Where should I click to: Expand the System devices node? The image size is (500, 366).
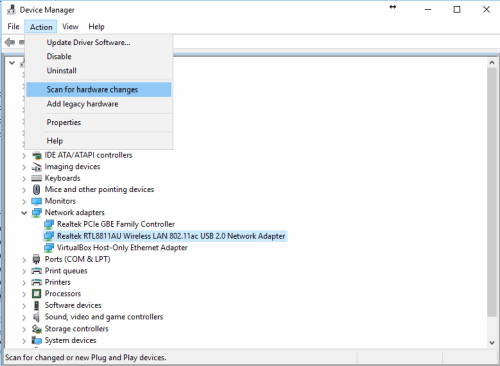[x=24, y=341]
